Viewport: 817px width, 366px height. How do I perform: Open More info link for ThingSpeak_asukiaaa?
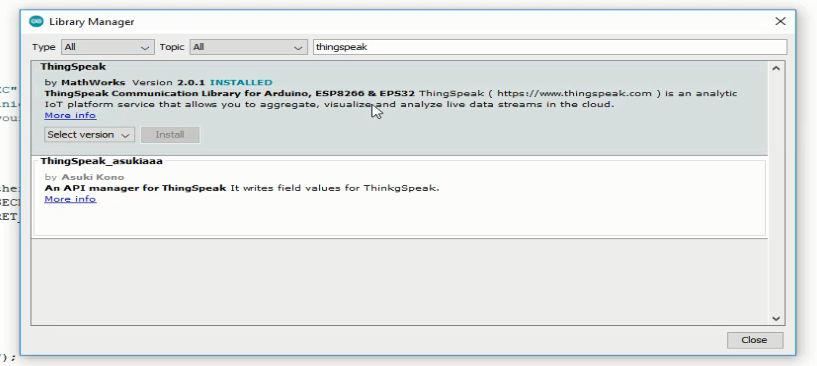70,199
